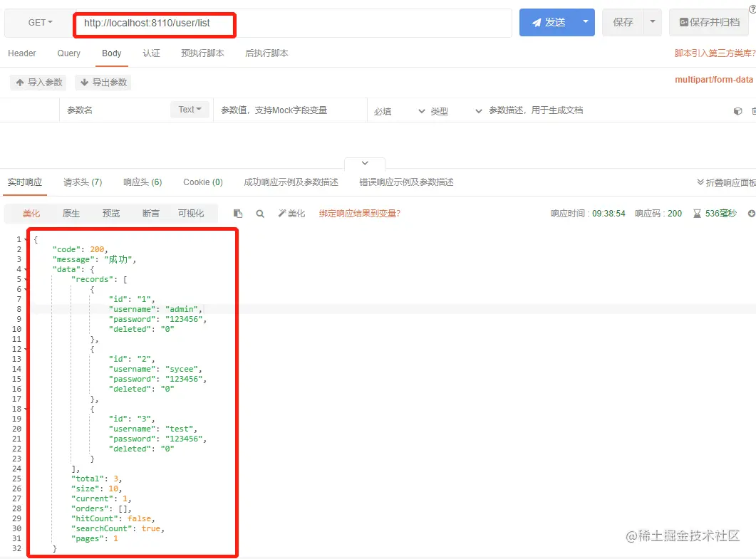
Task: Click the request URL field
Action: click(x=292, y=23)
